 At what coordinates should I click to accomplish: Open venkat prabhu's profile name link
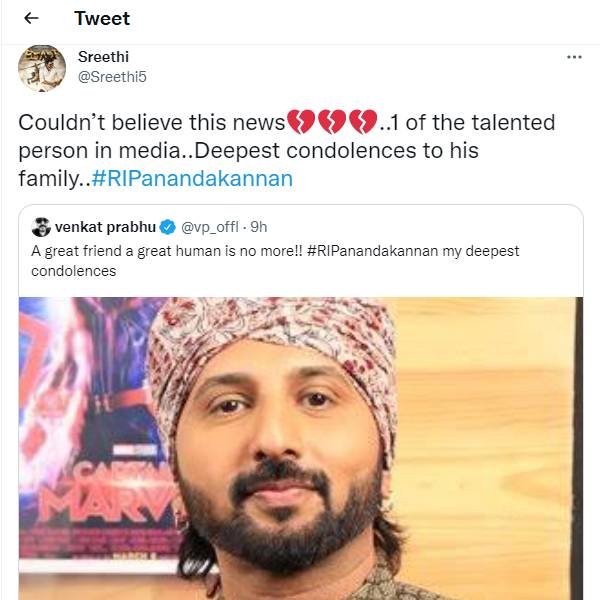tap(106, 227)
